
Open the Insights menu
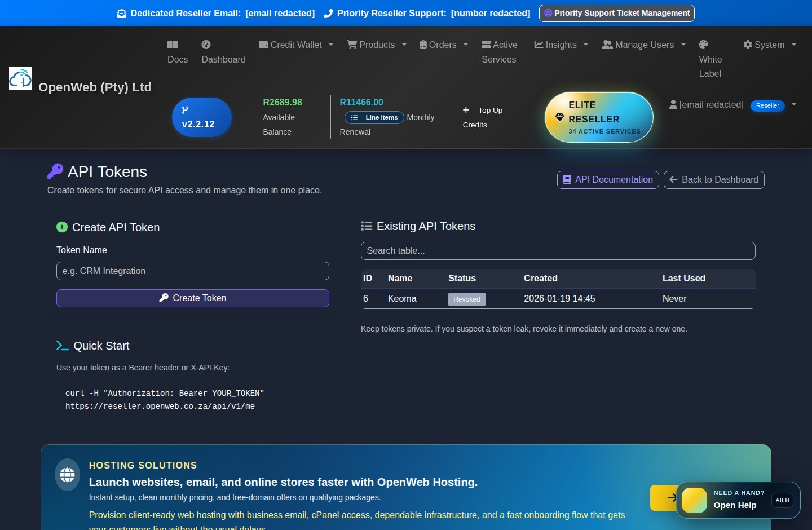point(561,45)
